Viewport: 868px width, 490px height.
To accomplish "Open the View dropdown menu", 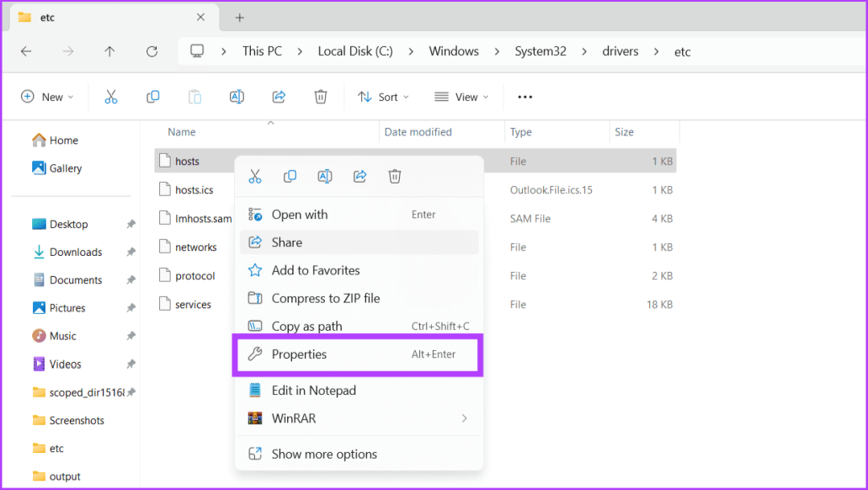I will pos(461,97).
